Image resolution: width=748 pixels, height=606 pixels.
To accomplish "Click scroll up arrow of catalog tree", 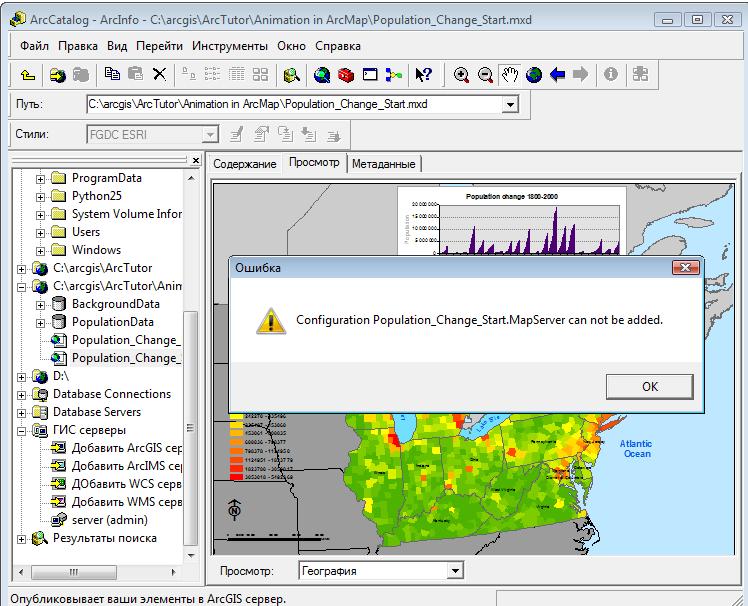I will click(x=191, y=178).
